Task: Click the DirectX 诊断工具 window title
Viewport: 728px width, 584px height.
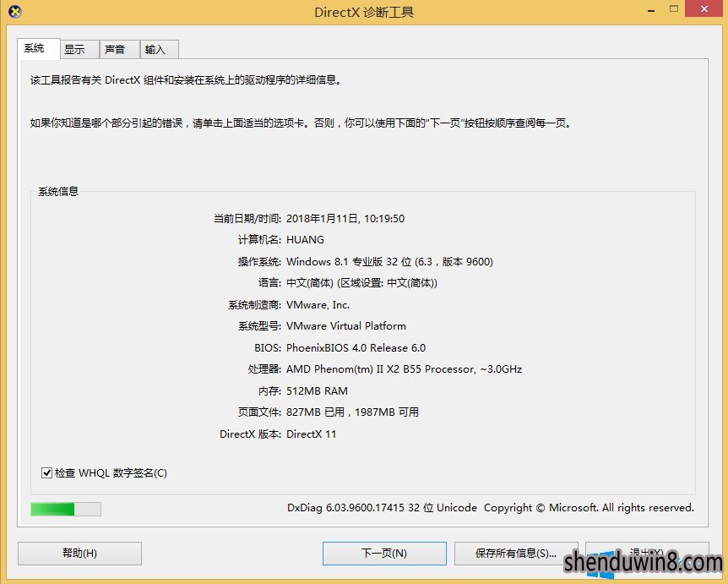Action: [x=364, y=12]
